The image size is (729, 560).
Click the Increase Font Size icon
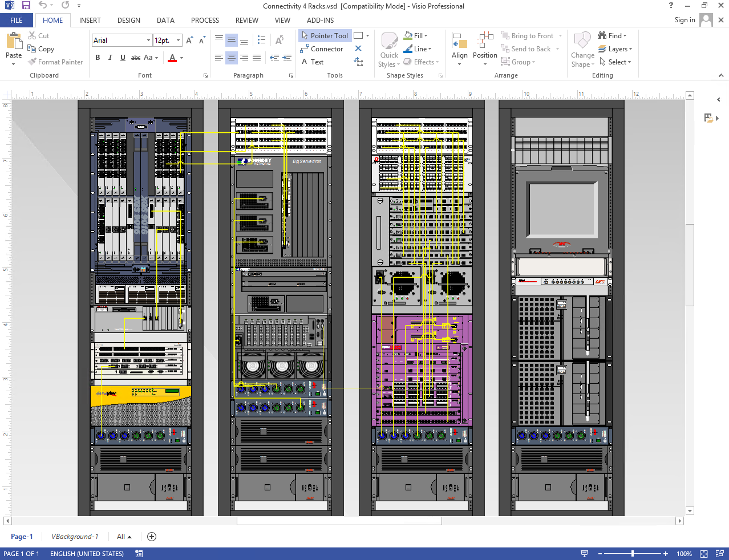[x=189, y=40]
